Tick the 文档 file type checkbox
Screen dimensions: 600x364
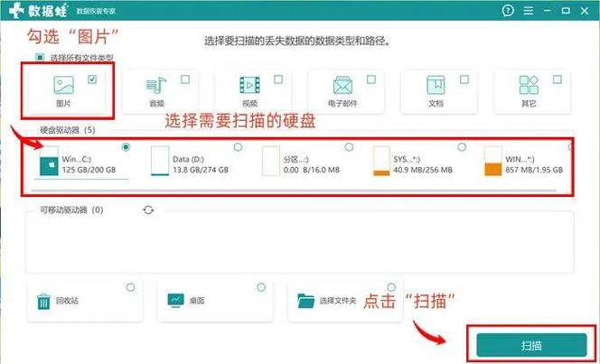tap(464, 79)
